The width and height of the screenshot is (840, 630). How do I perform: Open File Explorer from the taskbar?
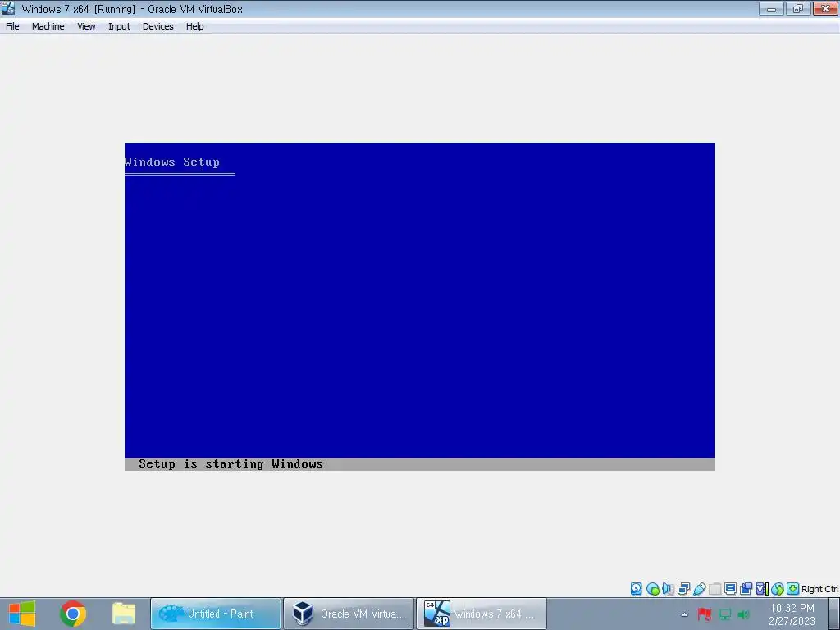pyautogui.click(x=124, y=614)
